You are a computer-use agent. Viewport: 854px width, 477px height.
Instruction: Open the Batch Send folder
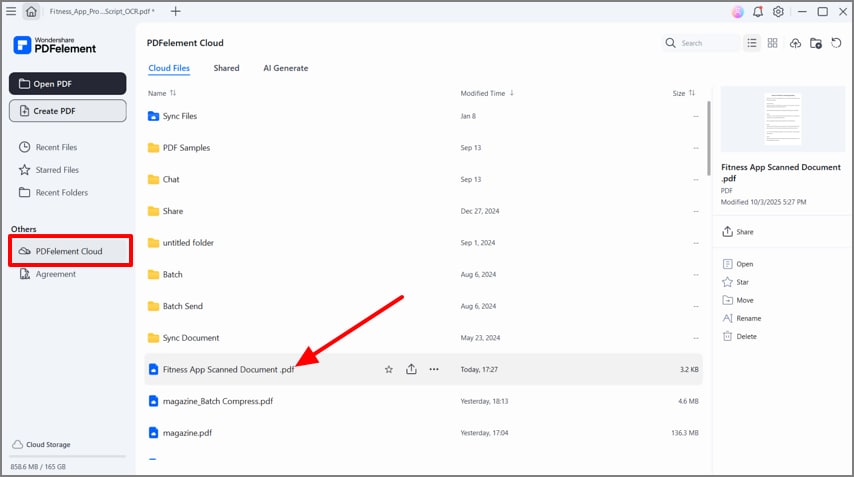coord(423,306)
